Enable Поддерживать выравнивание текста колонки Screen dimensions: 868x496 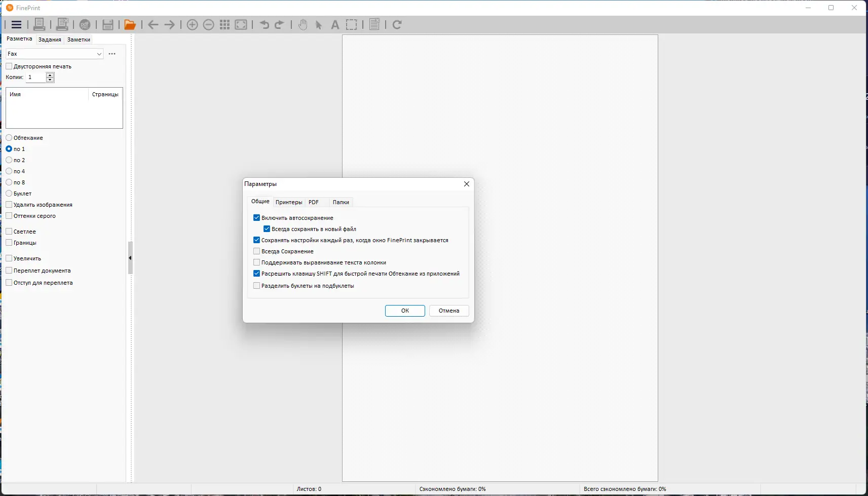(256, 262)
